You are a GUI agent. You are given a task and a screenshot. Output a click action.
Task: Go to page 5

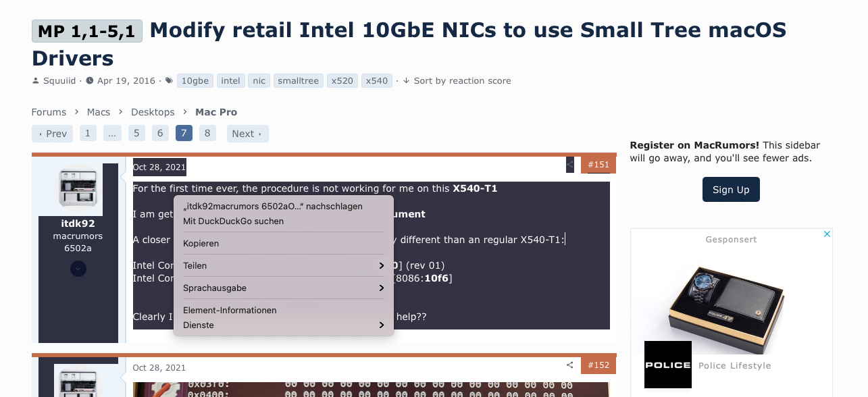(x=136, y=134)
